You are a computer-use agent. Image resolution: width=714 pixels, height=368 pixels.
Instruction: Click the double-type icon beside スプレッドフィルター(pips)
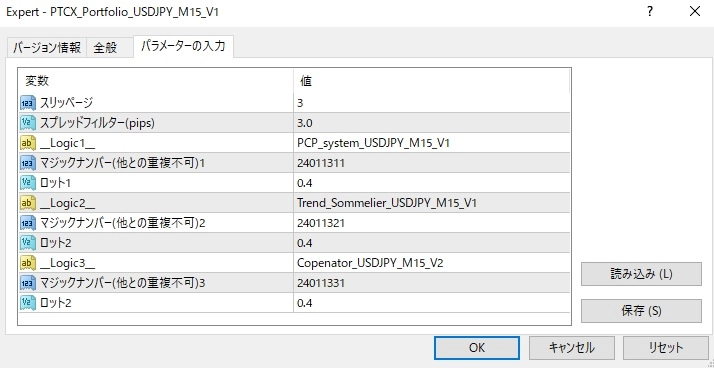click(x=28, y=123)
